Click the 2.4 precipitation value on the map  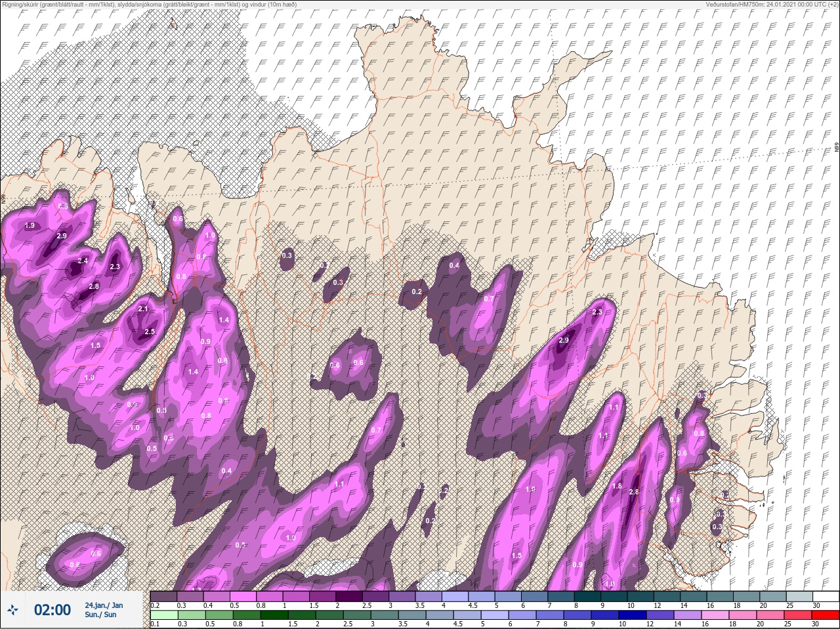click(x=83, y=261)
